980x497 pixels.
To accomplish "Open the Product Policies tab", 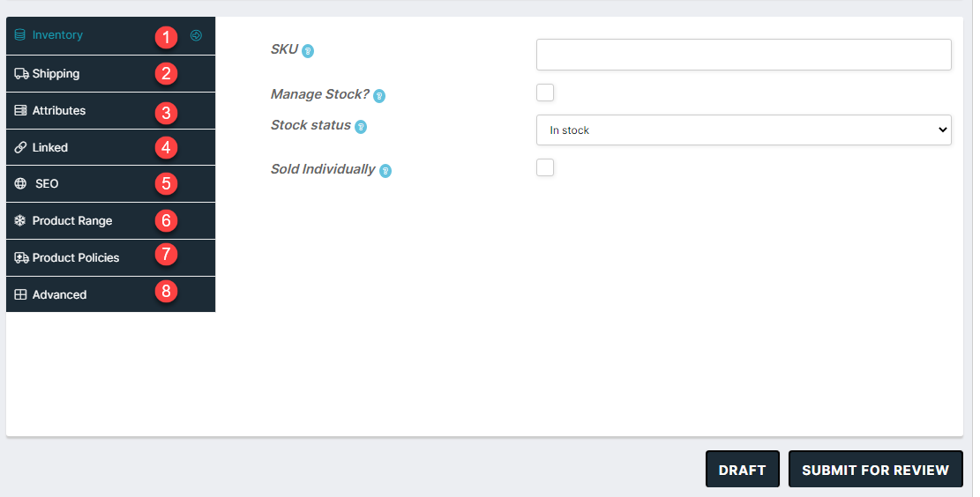I will pyautogui.click(x=110, y=258).
